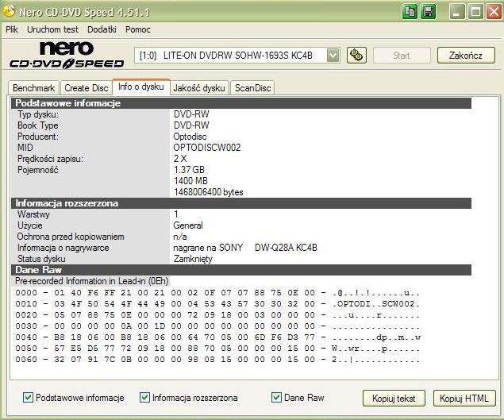Select the Producent value Optodisc
Image resolution: width=504 pixels, height=420 pixels.
190,137
